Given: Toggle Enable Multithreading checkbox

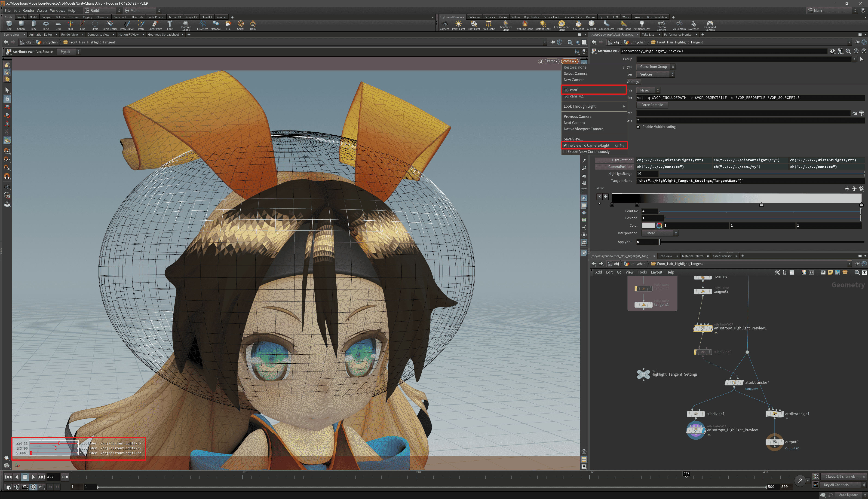Looking at the screenshot, I should click(x=638, y=127).
